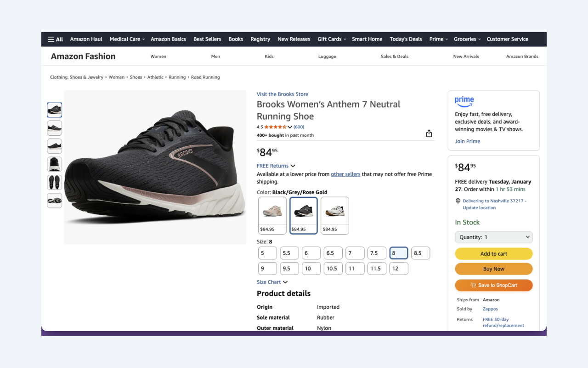Open the Quantity dropdown
Image resolution: width=588 pixels, height=368 pixels.
click(493, 237)
